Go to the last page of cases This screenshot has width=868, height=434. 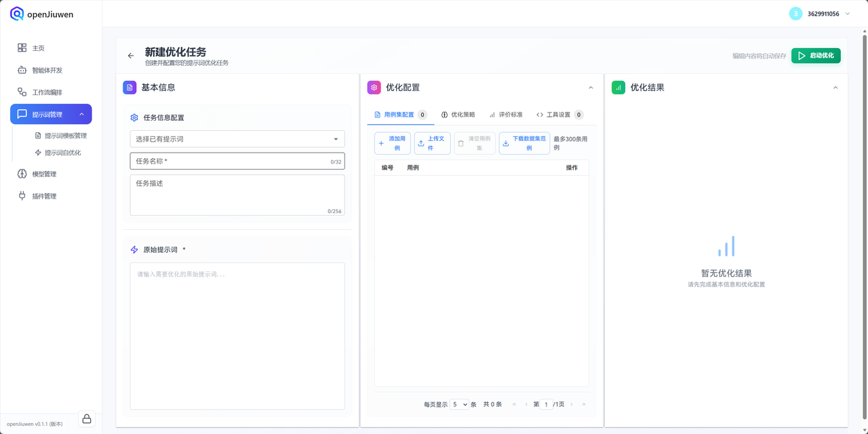pyautogui.click(x=583, y=404)
